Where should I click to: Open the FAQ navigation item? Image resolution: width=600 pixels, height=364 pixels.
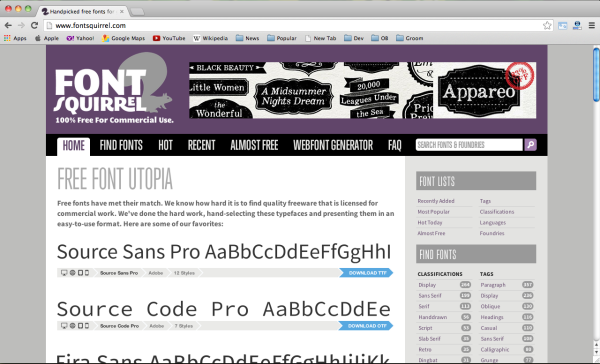point(395,145)
